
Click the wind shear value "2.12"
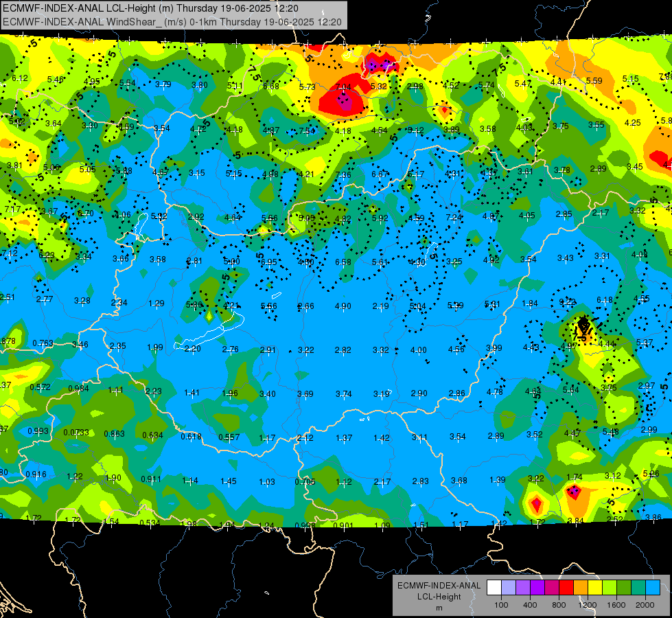point(305,438)
